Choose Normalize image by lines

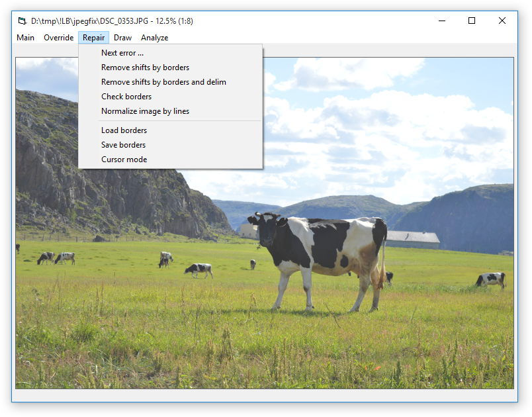click(170, 111)
